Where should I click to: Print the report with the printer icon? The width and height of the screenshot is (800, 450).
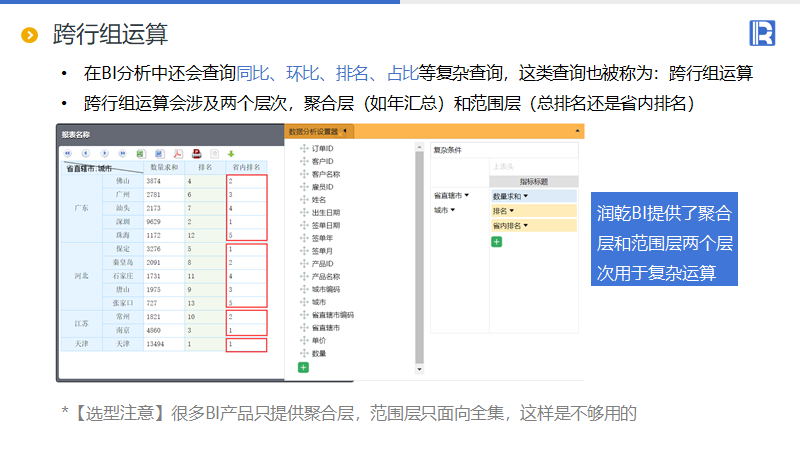[196, 154]
